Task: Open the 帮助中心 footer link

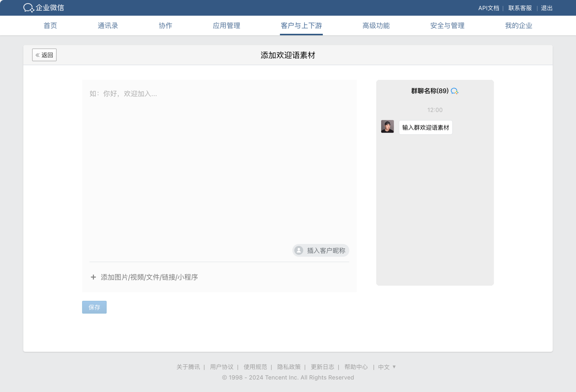Action: coord(356,367)
